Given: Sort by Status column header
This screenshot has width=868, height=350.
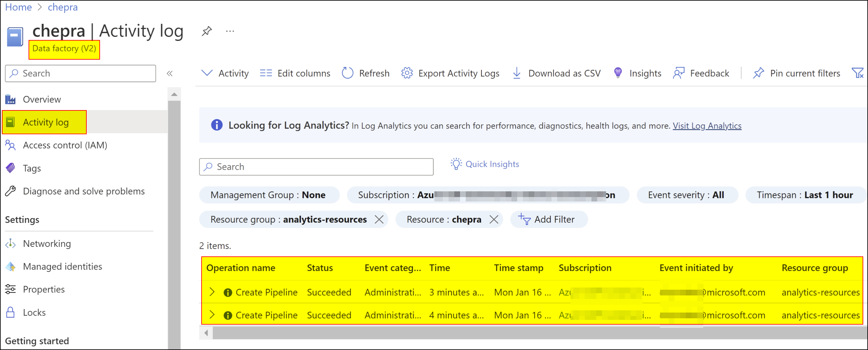Looking at the screenshot, I should tap(320, 268).
